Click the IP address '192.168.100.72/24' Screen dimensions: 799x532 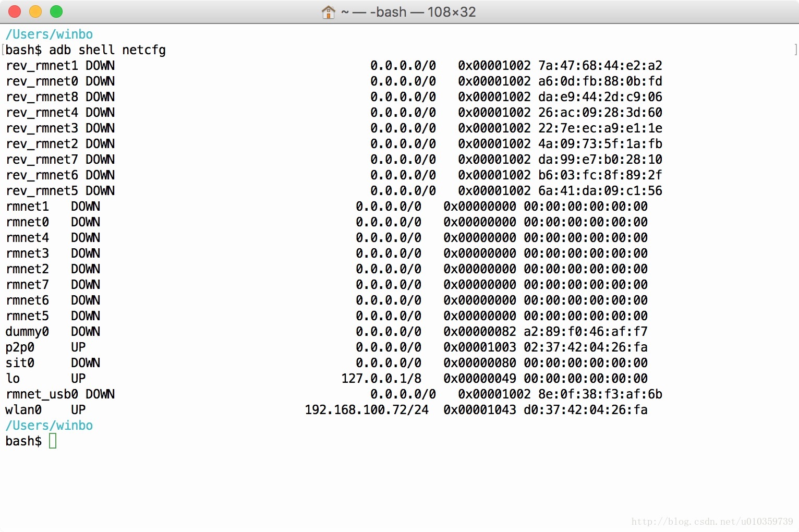tap(367, 410)
